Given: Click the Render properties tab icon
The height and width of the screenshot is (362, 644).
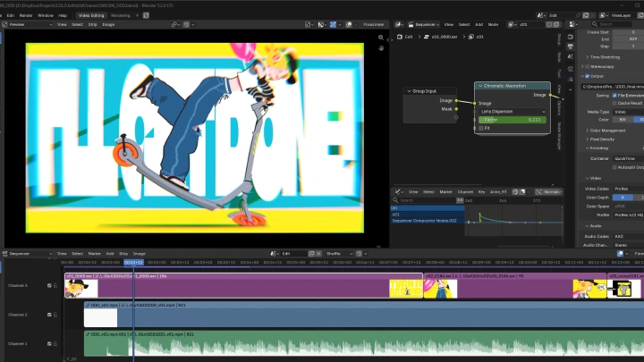Looking at the screenshot, I should click(570, 37).
